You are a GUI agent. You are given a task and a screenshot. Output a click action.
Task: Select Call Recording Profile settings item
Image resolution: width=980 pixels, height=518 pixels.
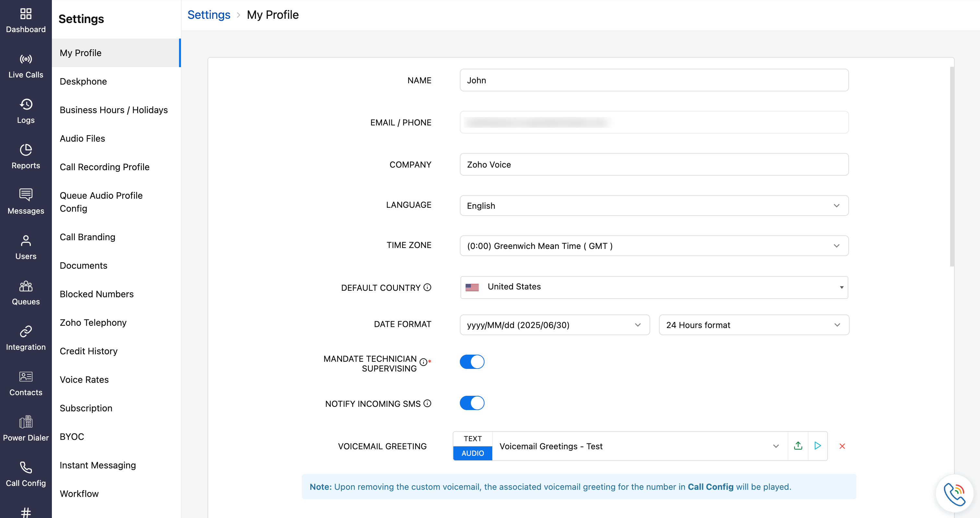coord(104,167)
